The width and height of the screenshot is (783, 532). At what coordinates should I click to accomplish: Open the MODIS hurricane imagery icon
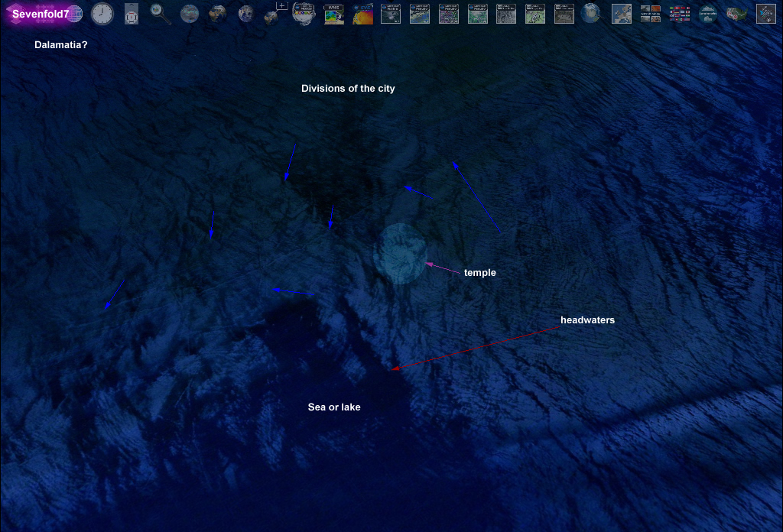point(304,14)
